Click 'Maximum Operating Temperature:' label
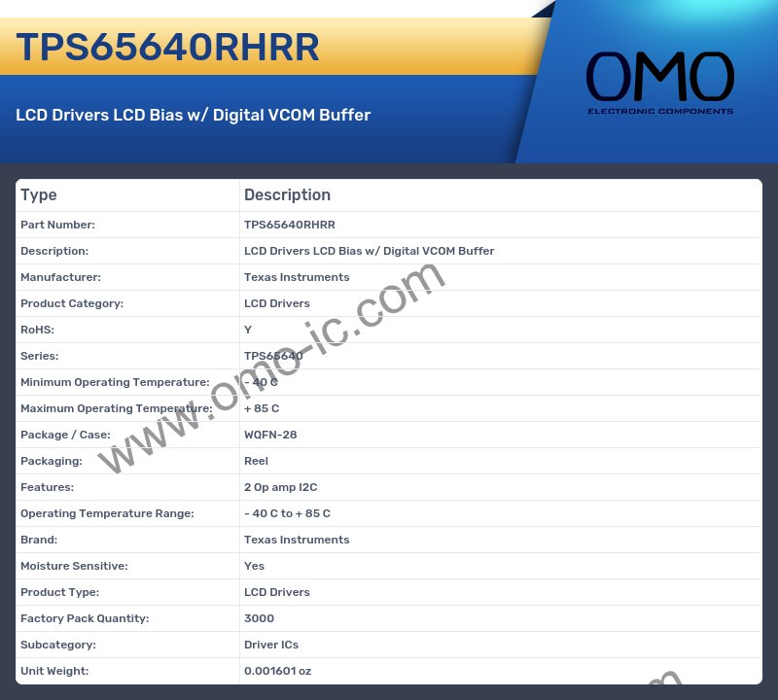Screen dimensions: 778x700 (x=117, y=408)
